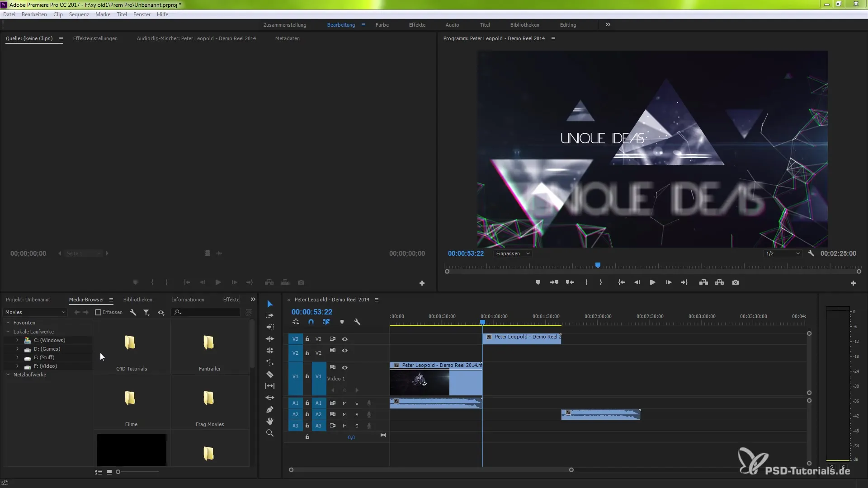Select the Pen tool
The height and width of the screenshot is (488, 868).
click(x=270, y=409)
